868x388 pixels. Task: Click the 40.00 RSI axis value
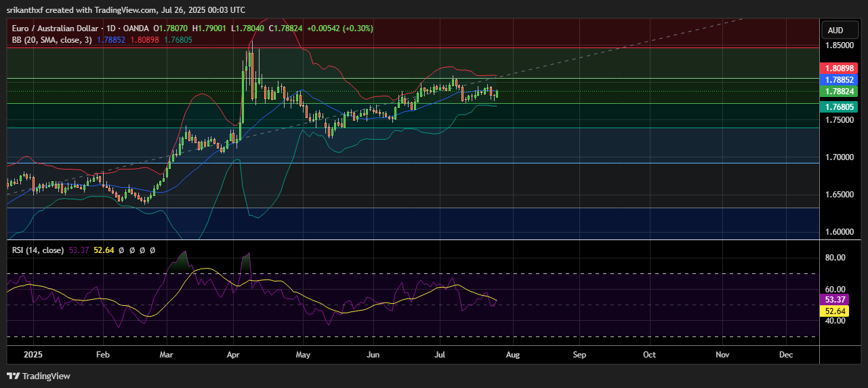click(x=835, y=321)
